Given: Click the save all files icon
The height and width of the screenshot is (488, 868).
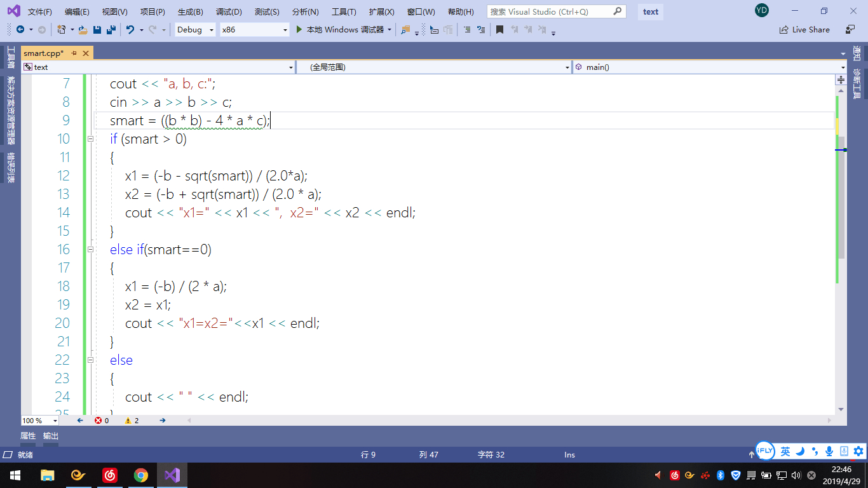Looking at the screenshot, I should pos(111,29).
